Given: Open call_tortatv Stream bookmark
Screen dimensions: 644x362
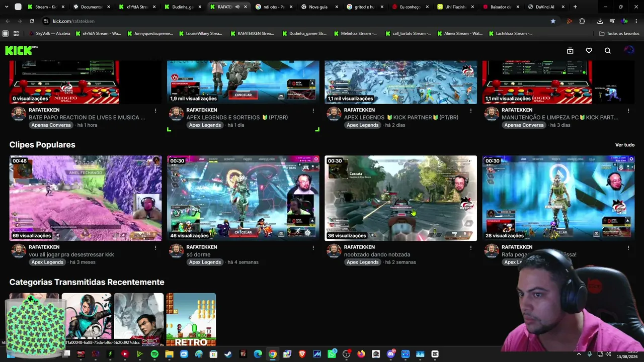Looking at the screenshot, I should tap(408, 34).
